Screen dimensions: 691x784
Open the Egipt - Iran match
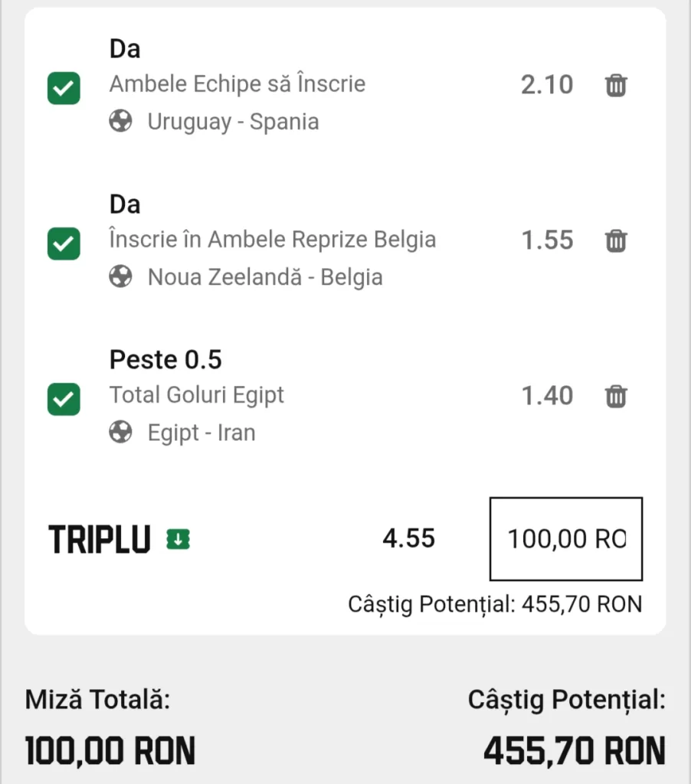click(x=201, y=433)
